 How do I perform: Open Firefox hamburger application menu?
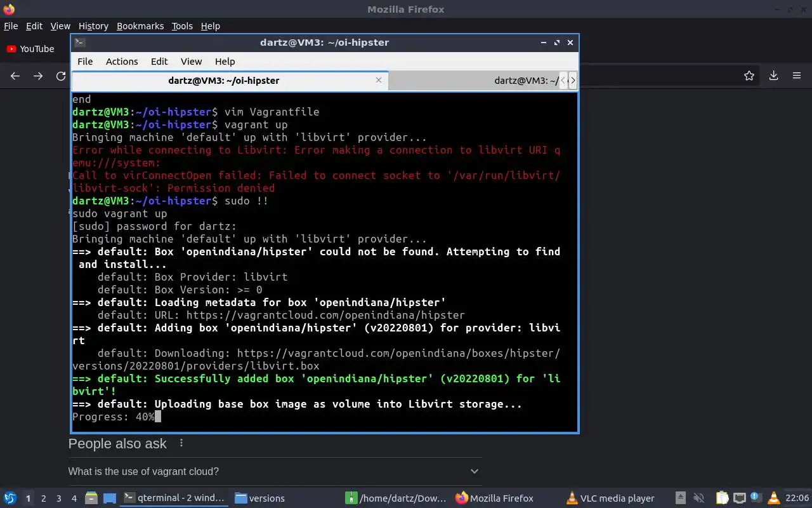click(x=797, y=76)
